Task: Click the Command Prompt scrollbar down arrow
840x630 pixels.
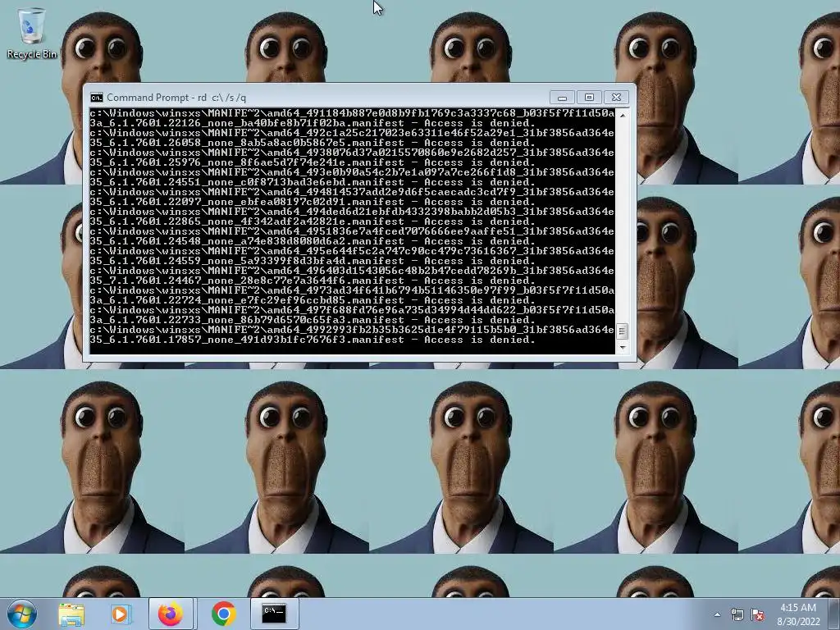Action: click(x=623, y=348)
